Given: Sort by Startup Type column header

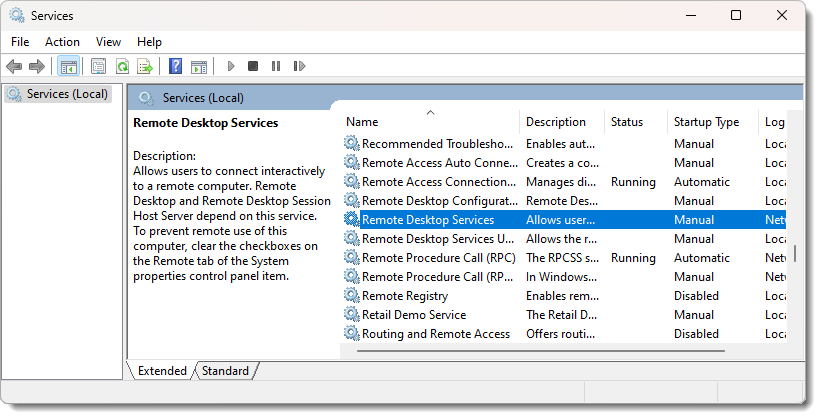Looking at the screenshot, I should (x=707, y=122).
